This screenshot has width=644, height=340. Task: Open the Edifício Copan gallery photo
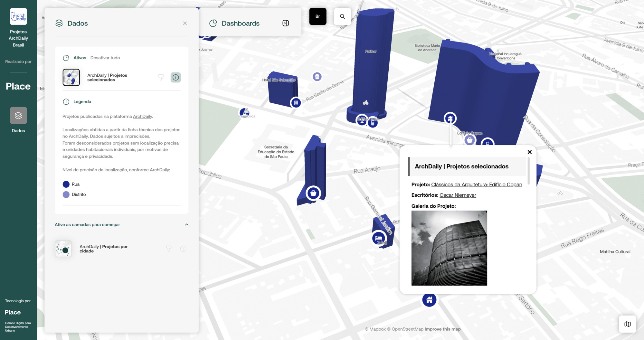pyautogui.click(x=449, y=248)
